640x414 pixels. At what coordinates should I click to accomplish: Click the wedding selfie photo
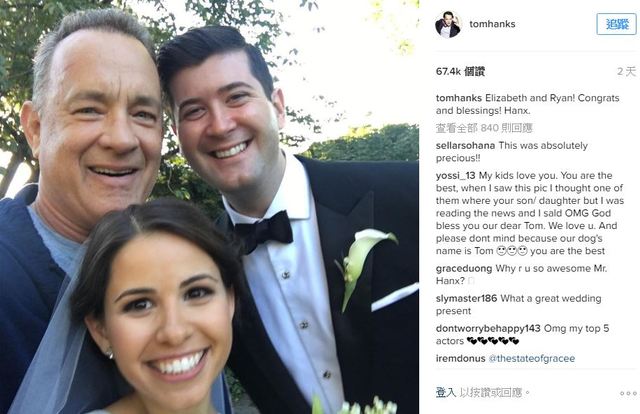(209, 207)
